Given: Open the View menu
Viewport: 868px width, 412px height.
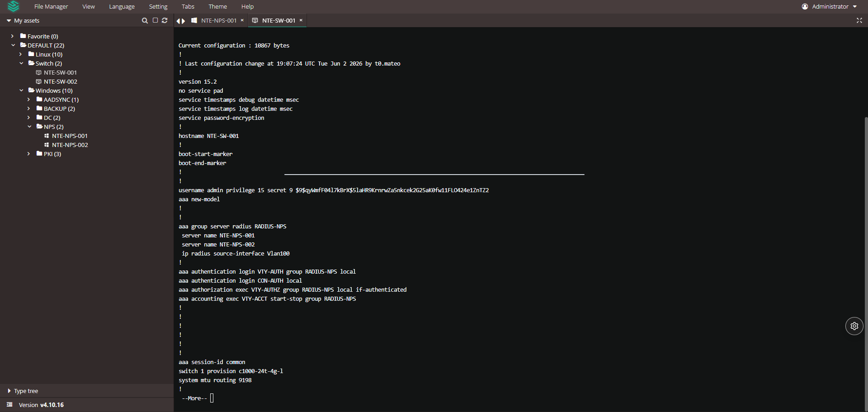Looking at the screenshot, I should pos(89,6).
